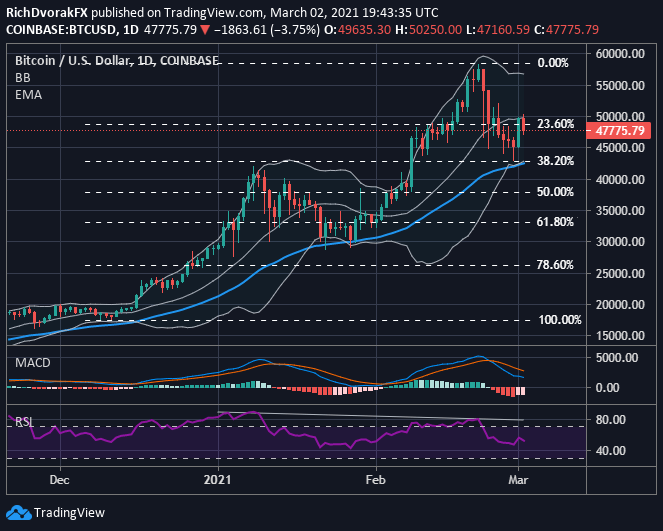Click the Bitcoin / U.S. Dollar chart title
This screenshot has height=531, width=663.
click(117, 61)
